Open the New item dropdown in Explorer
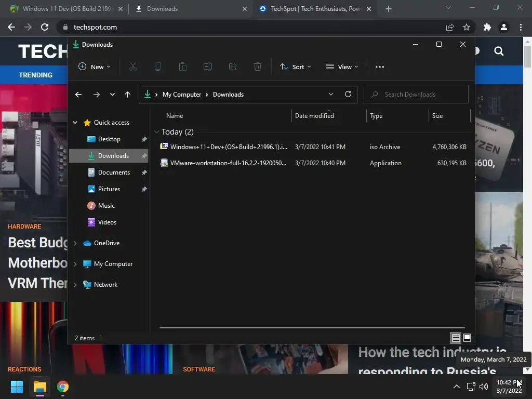This screenshot has height=399, width=532. pyautogui.click(x=95, y=67)
